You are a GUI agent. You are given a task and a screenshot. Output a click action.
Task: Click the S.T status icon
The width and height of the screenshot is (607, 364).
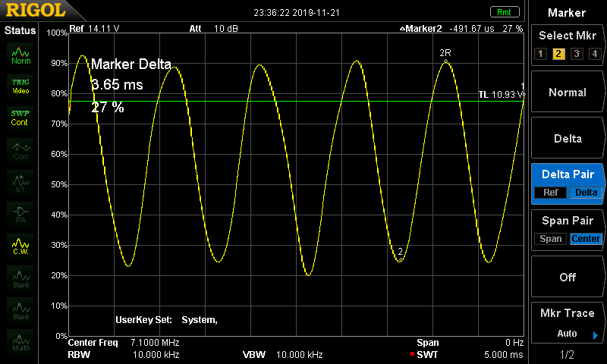[20, 182]
